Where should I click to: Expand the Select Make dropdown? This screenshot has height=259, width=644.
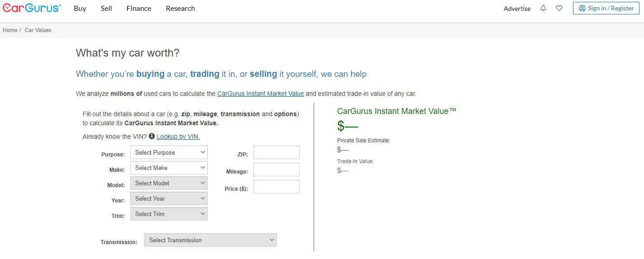(169, 168)
